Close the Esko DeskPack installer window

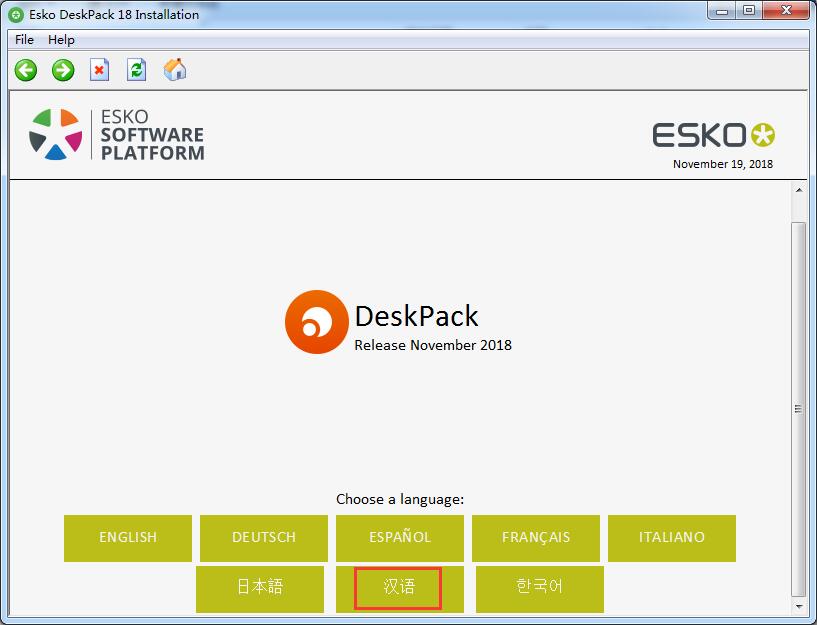tap(787, 11)
